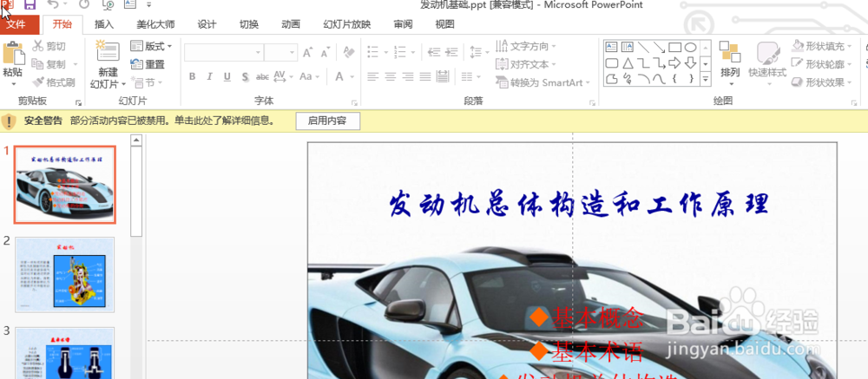Switch to the Review (审阅) tab
868x379 pixels.
pyautogui.click(x=403, y=24)
